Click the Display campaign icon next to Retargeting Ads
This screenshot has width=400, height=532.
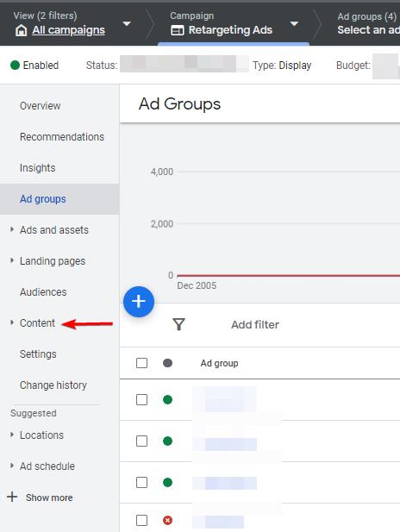pyautogui.click(x=177, y=30)
